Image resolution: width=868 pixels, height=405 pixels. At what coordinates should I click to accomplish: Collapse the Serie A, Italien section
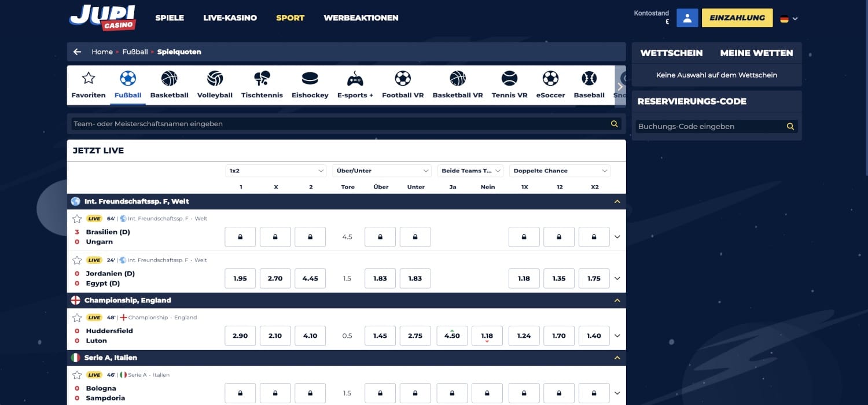click(x=617, y=358)
